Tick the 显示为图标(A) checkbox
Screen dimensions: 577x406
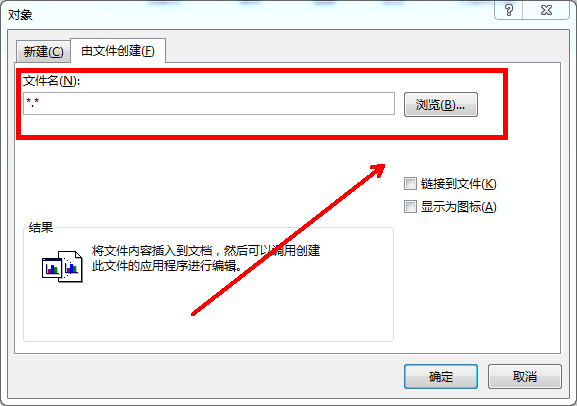click(410, 206)
